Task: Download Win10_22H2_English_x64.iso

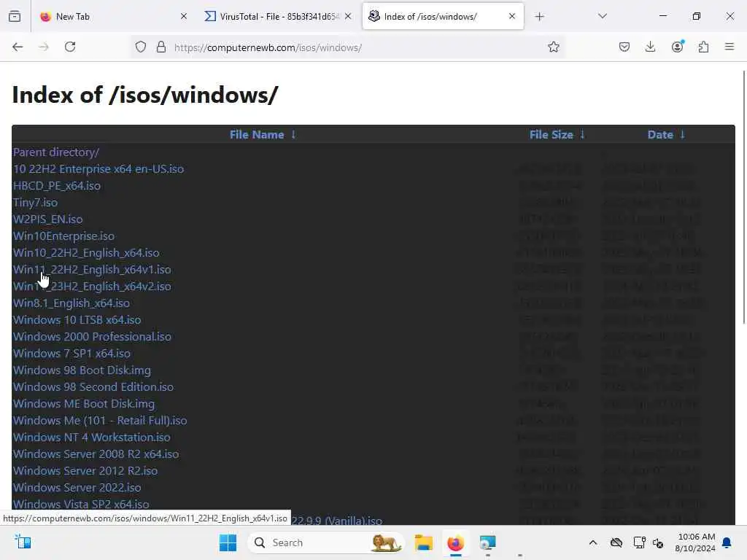Action: pyautogui.click(x=86, y=253)
